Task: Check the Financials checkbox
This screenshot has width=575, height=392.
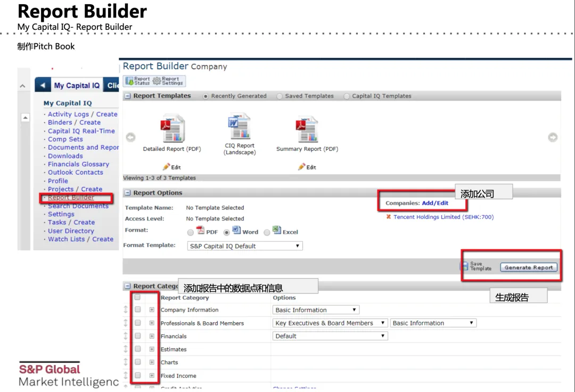Action: tap(138, 336)
